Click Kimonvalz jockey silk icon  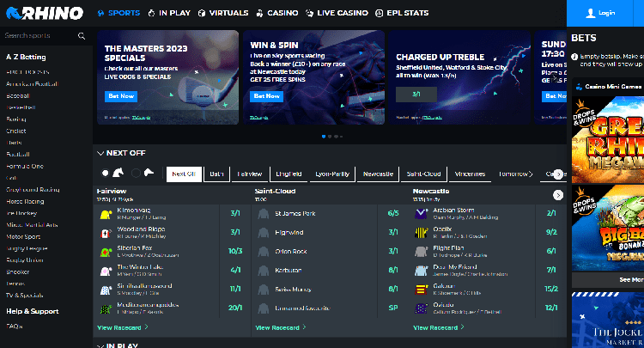105,212
